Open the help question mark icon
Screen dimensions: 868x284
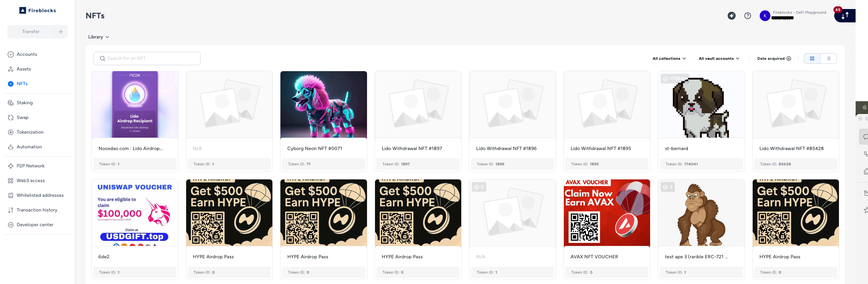pos(747,16)
